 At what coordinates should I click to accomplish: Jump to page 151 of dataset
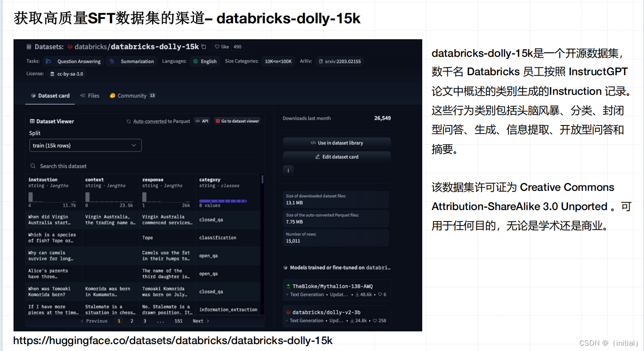(178, 321)
